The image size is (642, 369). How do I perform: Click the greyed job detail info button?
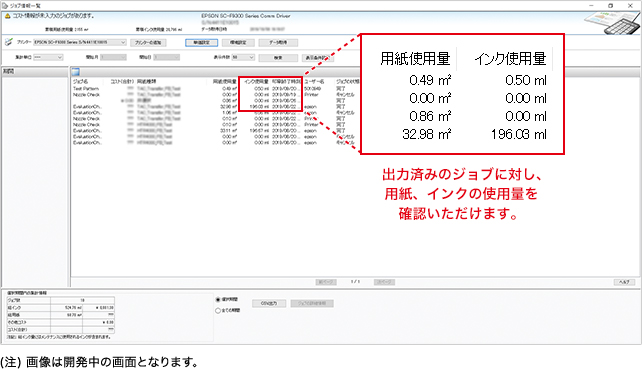click(312, 303)
